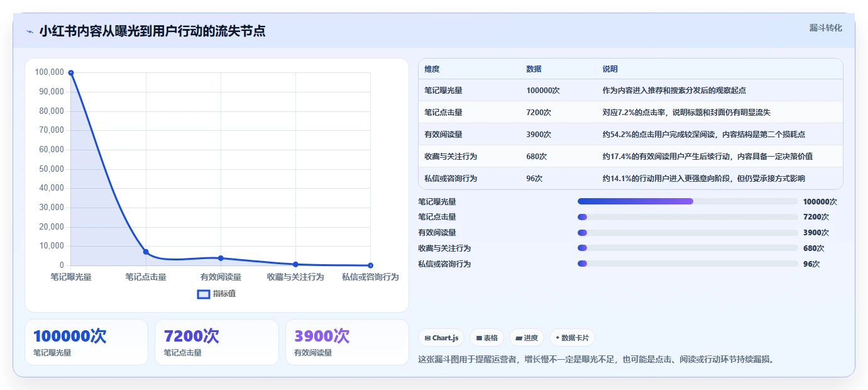Screen dimensions: 868x390
Task: Click the chart point for 有效阅读量
Action: tap(221, 258)
